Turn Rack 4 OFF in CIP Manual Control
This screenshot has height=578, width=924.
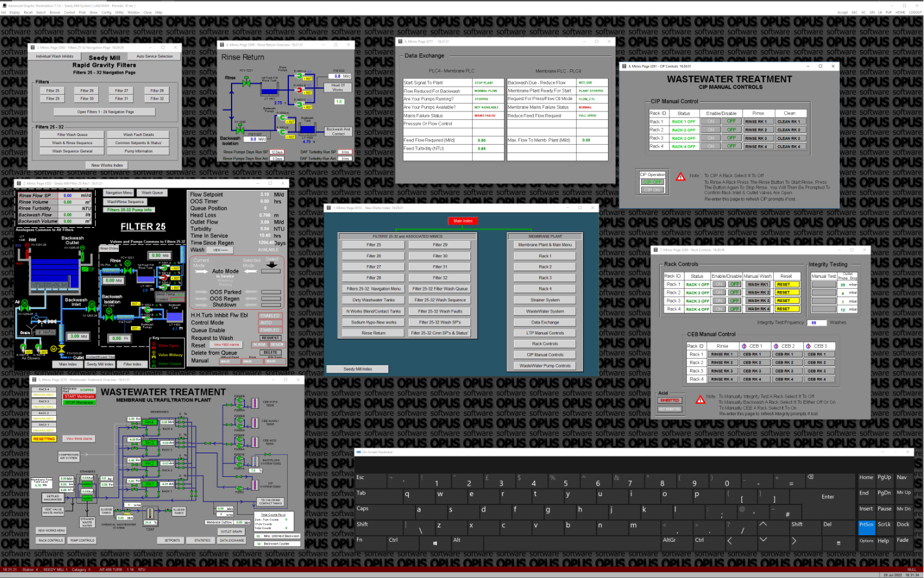pyautogui.click(x=732, y=146)
